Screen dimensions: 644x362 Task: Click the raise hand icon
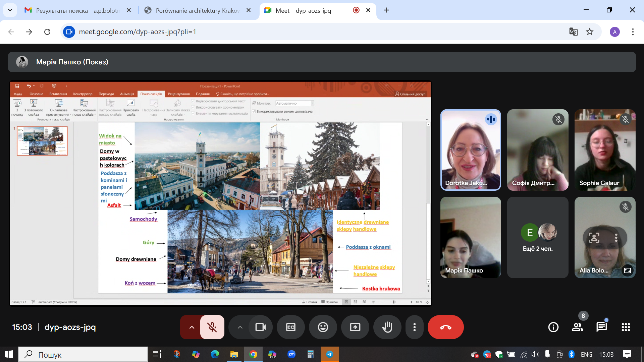point(387,327)
